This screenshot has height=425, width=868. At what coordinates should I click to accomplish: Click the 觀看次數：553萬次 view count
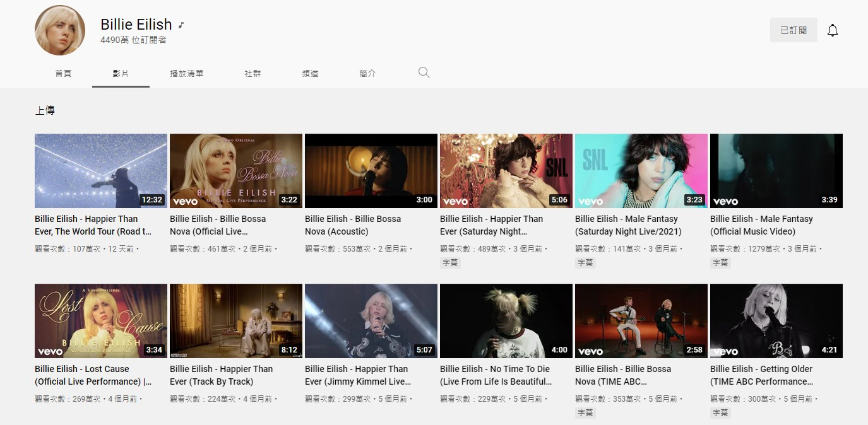(339, 249)
